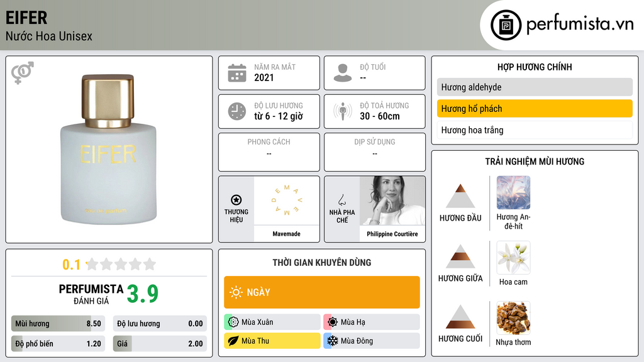Screen dimensions: 644x362
Task: Click the PERFUMISTA đánh giá label
Action: [91, 294]
